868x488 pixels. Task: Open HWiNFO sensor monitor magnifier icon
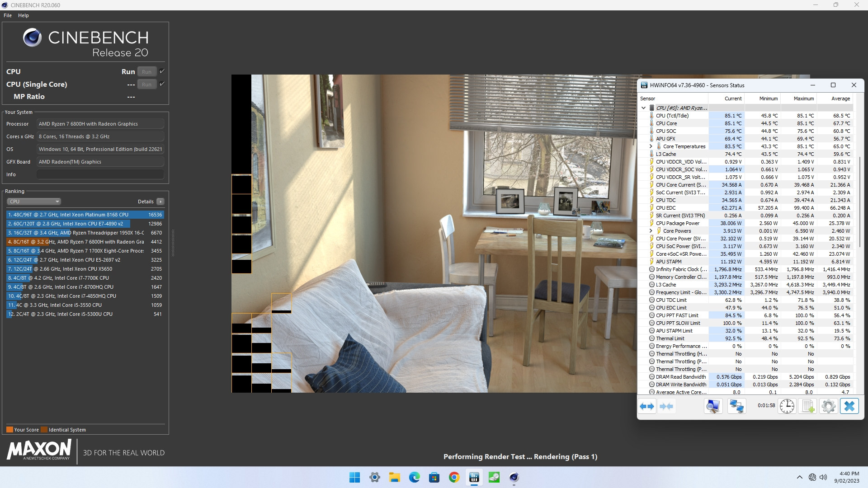[713, 406]
